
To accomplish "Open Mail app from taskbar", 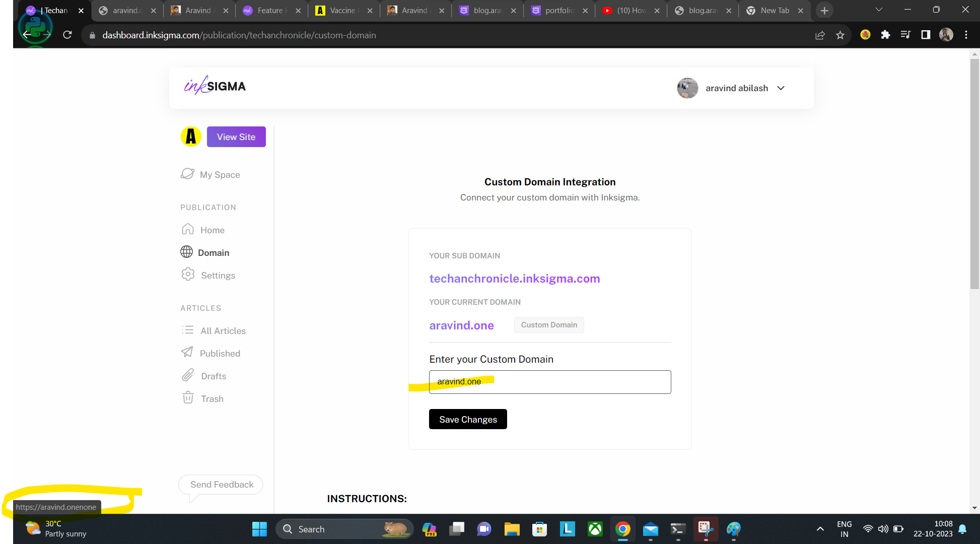I will click(651, 529).
